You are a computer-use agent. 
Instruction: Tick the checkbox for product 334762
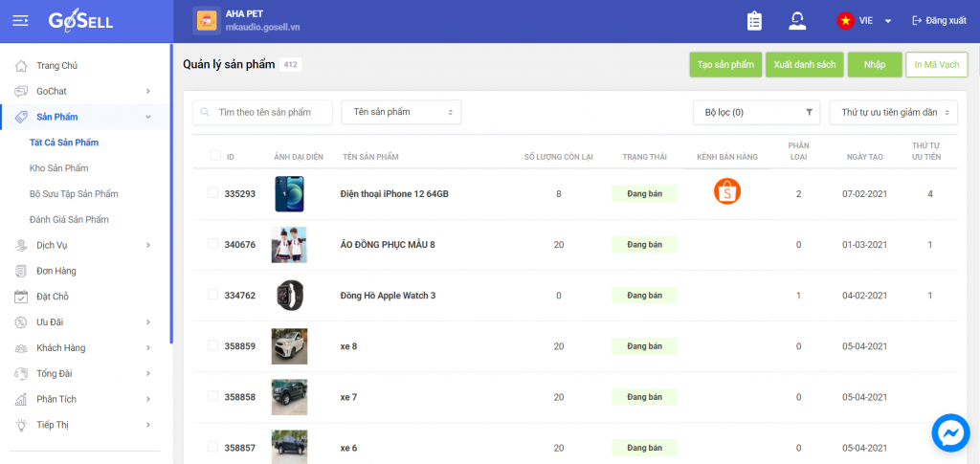(212, 295)
